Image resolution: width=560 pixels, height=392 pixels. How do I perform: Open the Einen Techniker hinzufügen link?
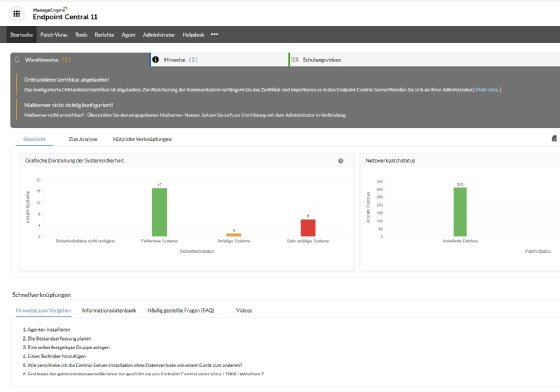tap(56, 356)
